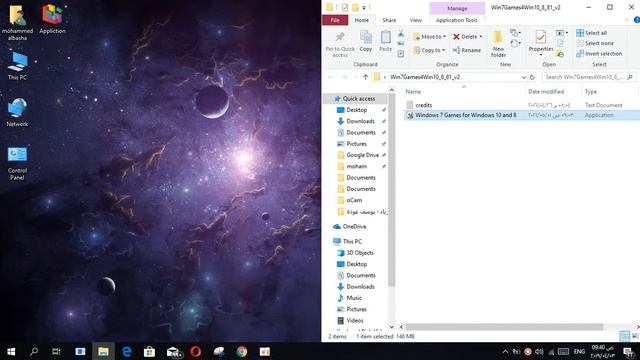Open the Delete dropdown in Organize group
This screenshot has width=640, height=360.
point(467,37)
